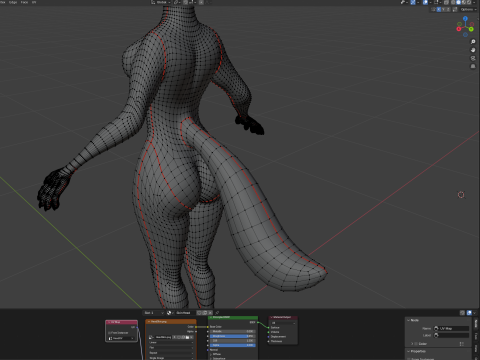Toggle camera view icon
Screen dimensions: 480x360
click(x=473, y=58)
